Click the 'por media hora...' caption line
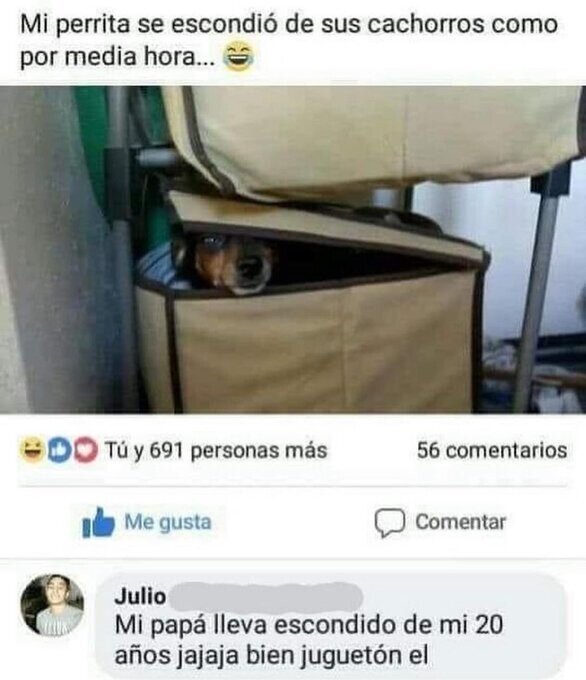Screen dimensions: 586x680 118,57
